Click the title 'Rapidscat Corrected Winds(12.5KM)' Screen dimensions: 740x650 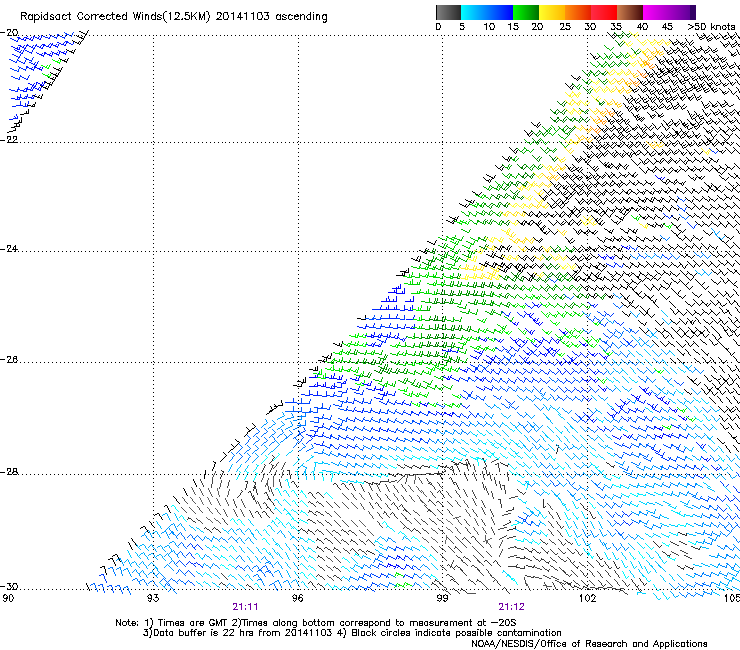tap(115, 16)
